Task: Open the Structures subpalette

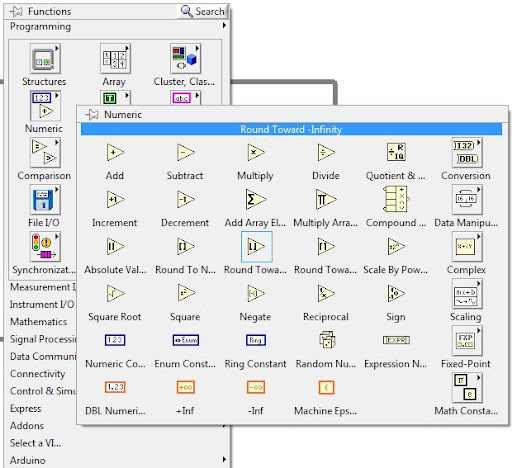Action: tap(45, 59)
